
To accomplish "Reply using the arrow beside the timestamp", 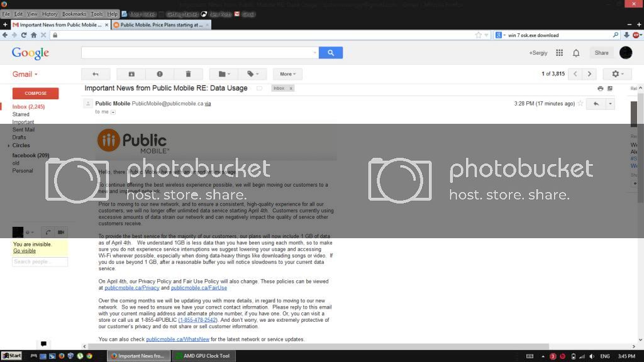I will [596, 104].
